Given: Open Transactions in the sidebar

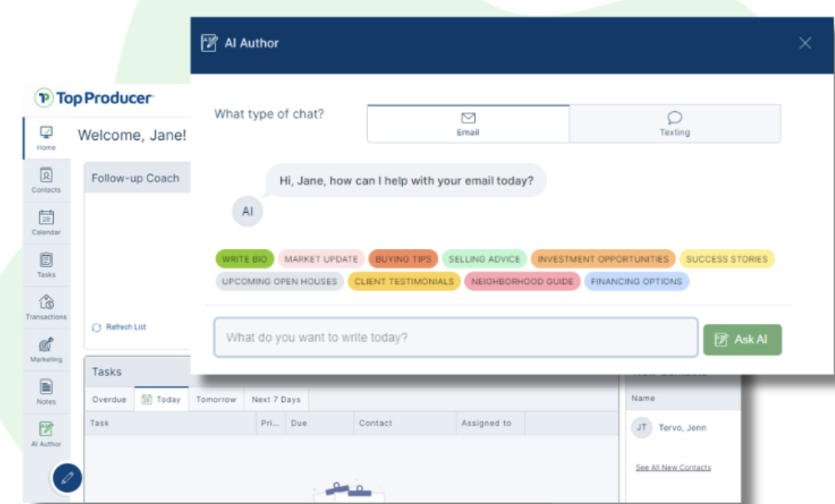Looking at the screenshot, I should [x=46, y=308].
